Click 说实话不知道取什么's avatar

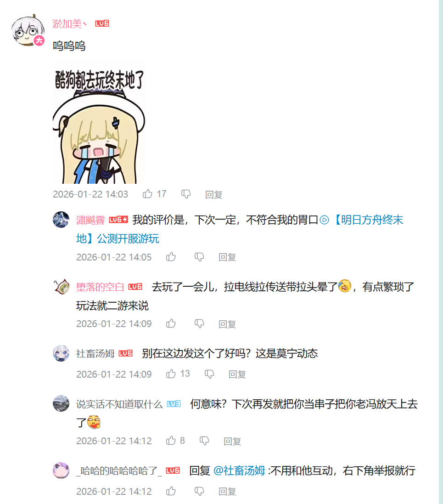tap(61, 403)
